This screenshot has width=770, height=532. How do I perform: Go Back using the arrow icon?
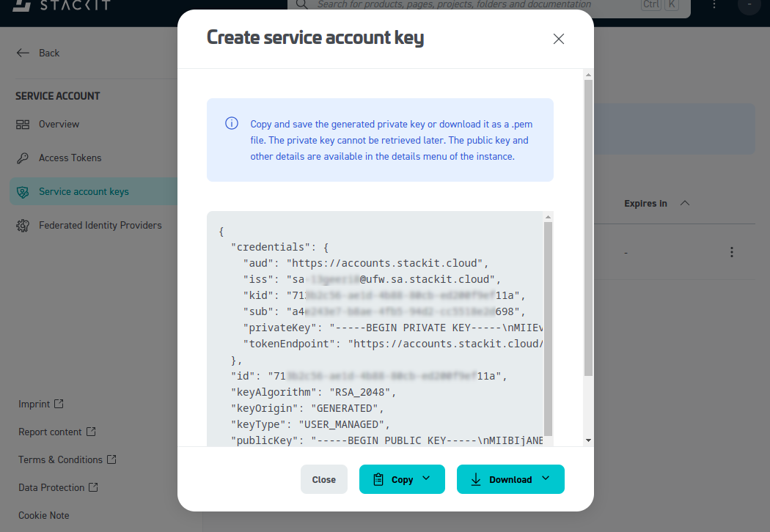coord(23,53)
